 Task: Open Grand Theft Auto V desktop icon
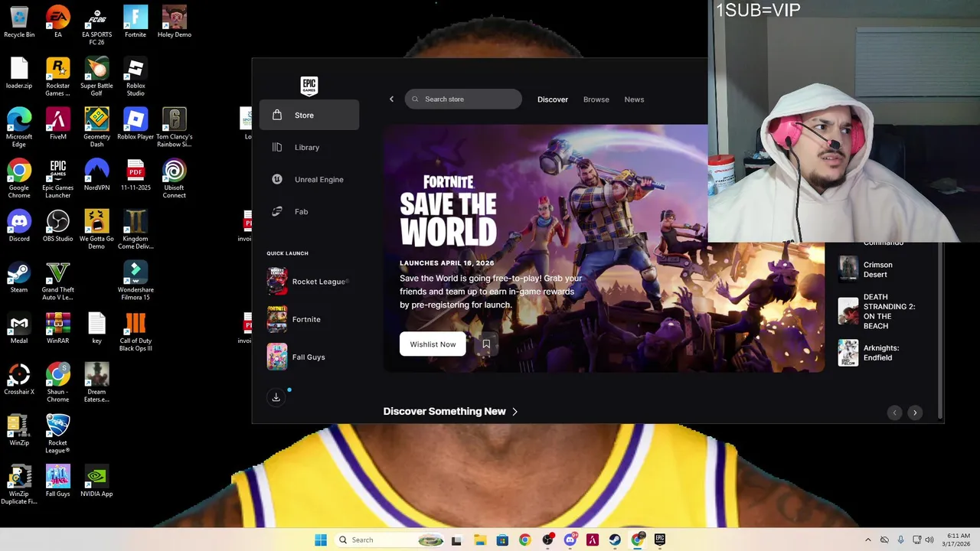coord(57,281)
